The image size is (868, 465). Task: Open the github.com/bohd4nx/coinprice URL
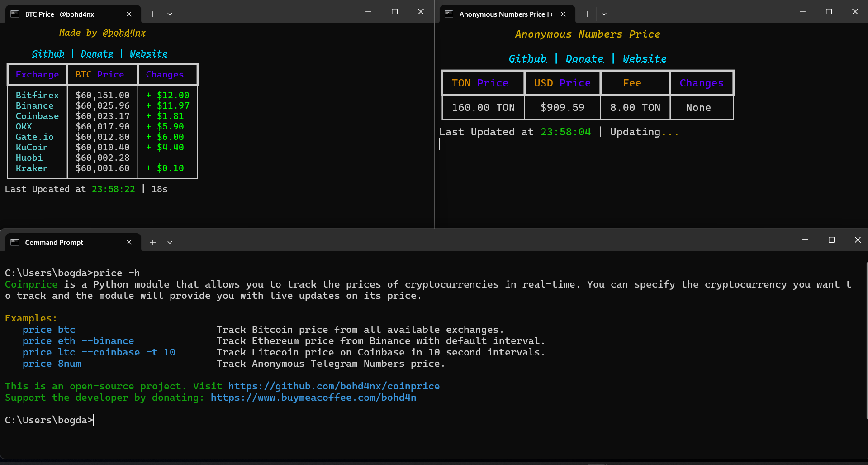click(334, 386)
